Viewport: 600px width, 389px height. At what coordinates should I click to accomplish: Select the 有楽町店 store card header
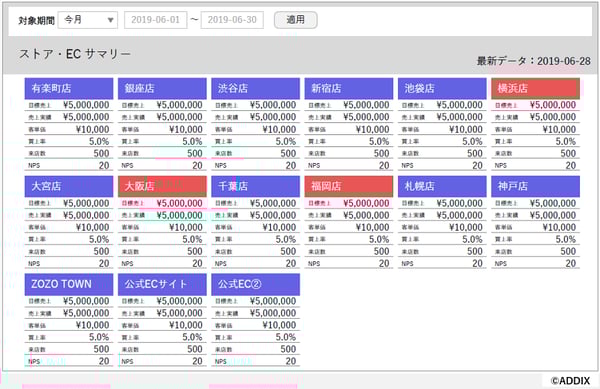pos(69,88)
